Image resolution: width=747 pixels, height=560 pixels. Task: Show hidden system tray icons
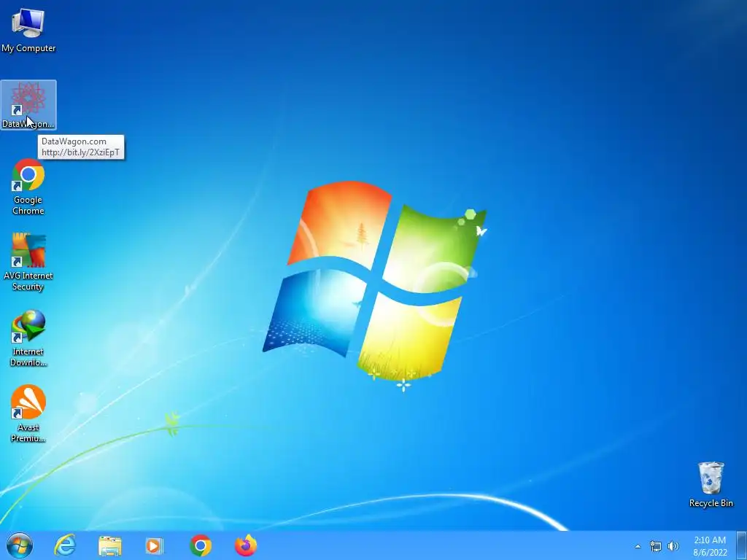pos(638,547)
